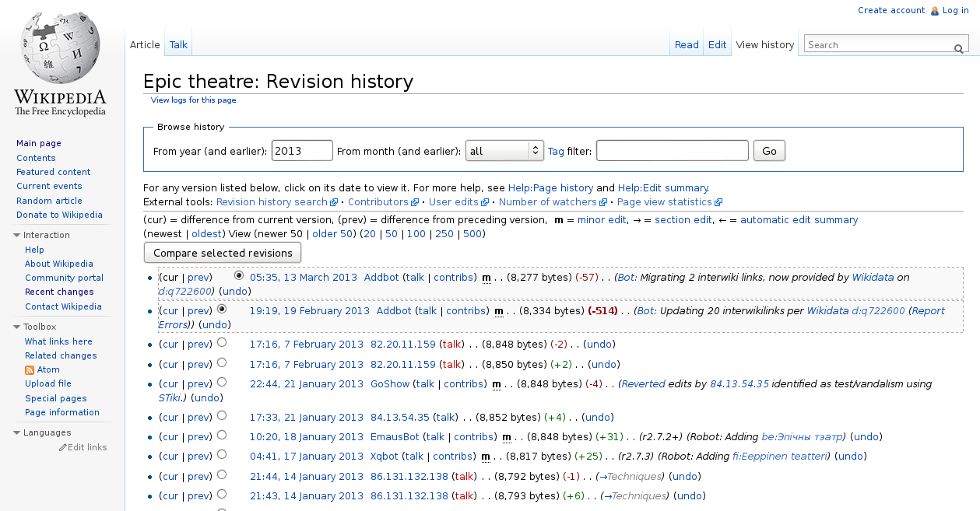
Task: Click the Tag link before filter
Action: (556, 152)
